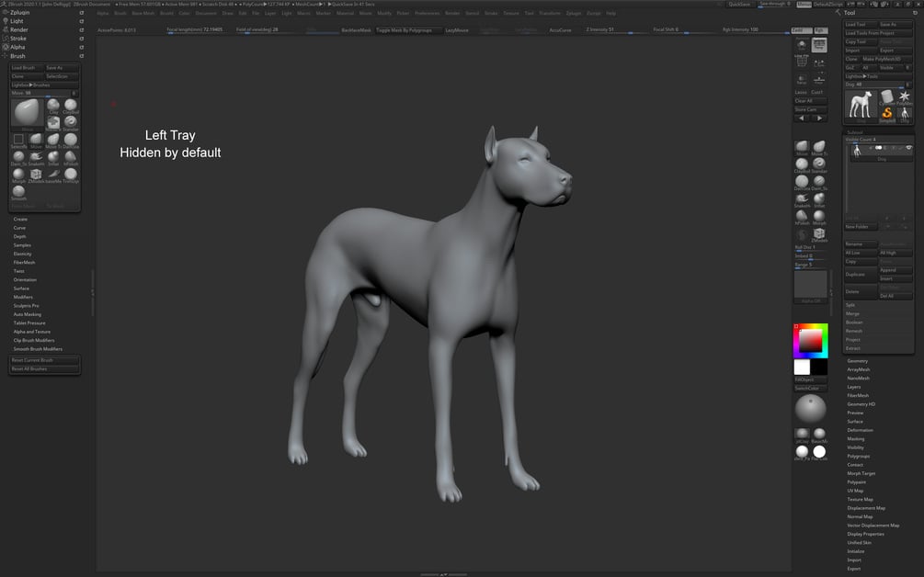Open the Stroke palette
924x577 pixels.
pyautogui.click(x=18, y=39)
